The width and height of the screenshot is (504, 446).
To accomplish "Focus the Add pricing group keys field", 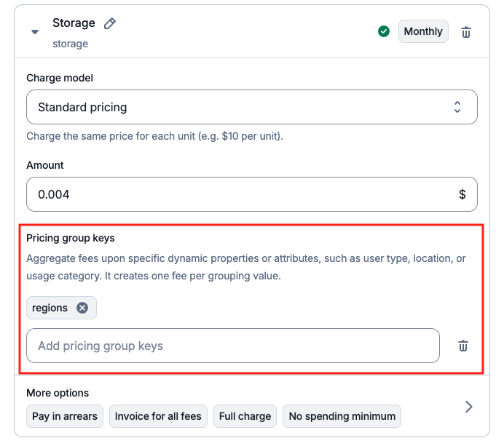I will [233, 346].
